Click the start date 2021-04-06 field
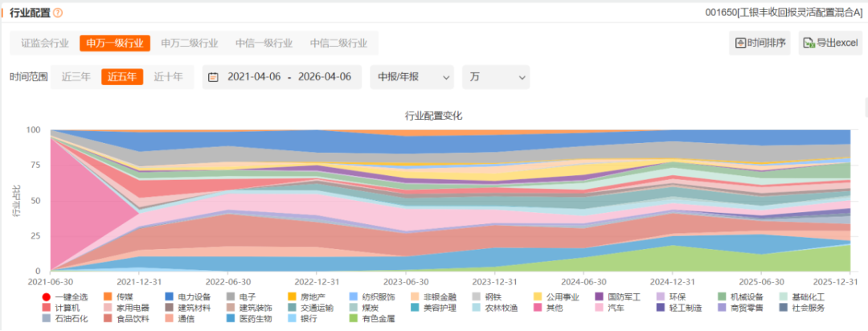Viewport: 868px width, 331px height. pyautogui.click(x=254, y=77)
